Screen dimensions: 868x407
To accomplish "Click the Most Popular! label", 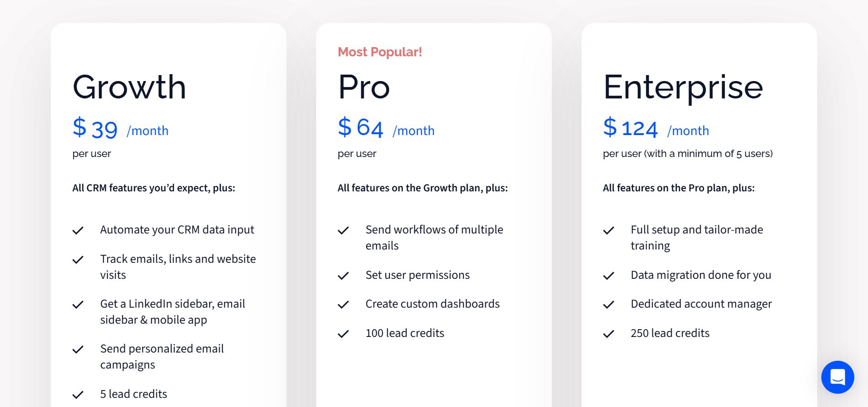I will (380, 52).
